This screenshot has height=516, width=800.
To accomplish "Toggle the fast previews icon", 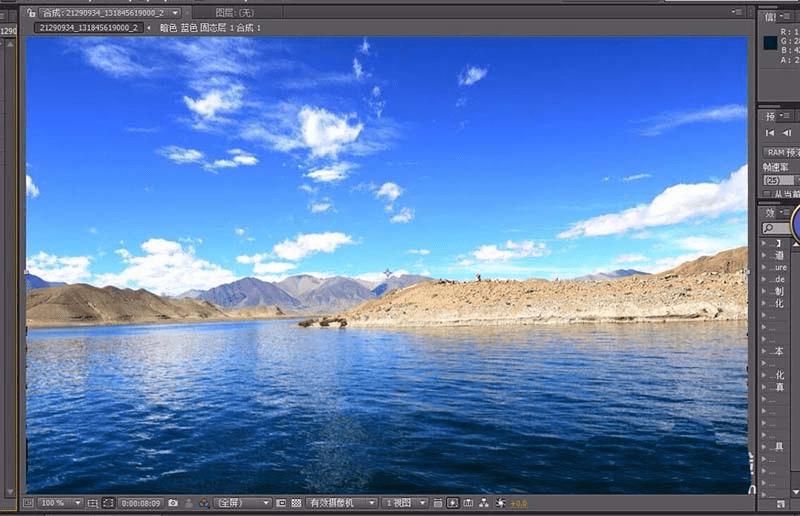I will [x=453, y=503].
